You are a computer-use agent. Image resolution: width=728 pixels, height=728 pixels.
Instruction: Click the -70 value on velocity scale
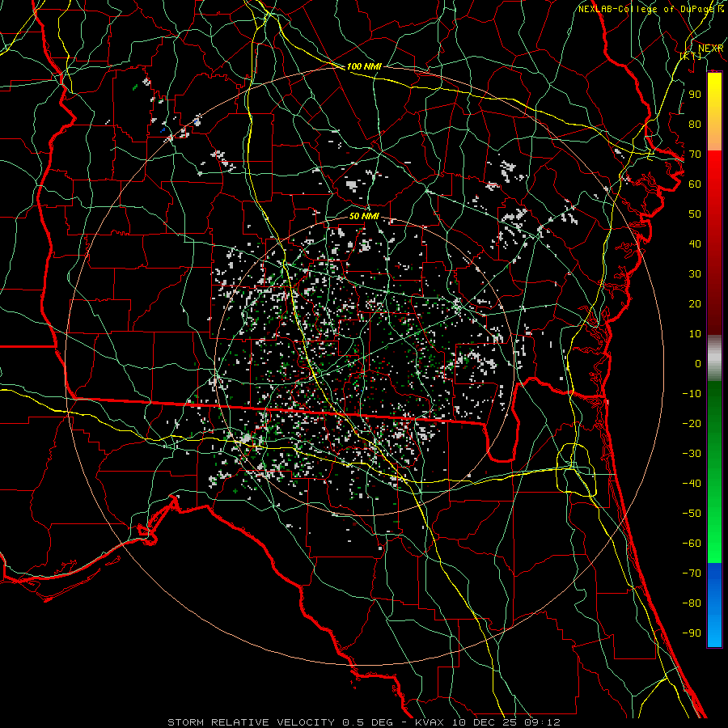pyautogui.click(x=692, y=573)
